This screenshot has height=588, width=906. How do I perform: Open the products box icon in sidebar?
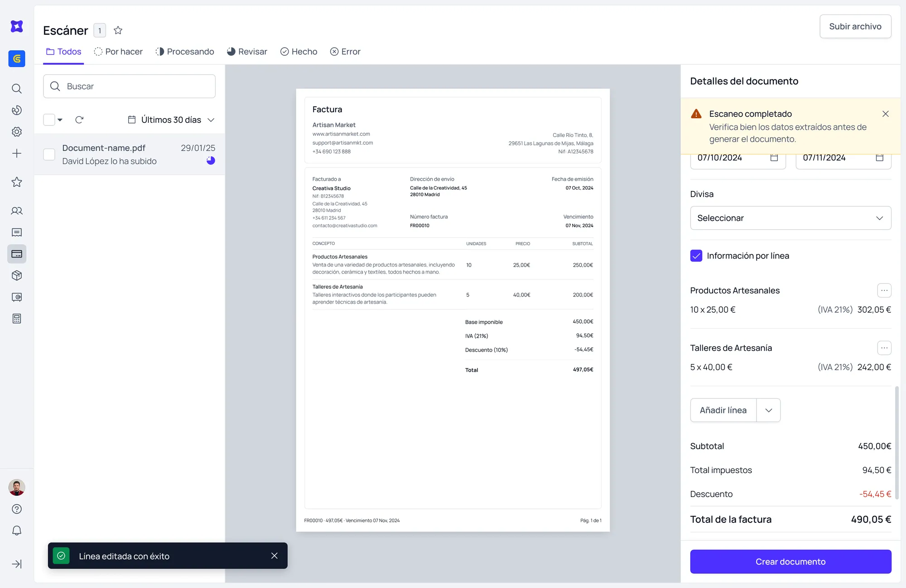(17, 275)
